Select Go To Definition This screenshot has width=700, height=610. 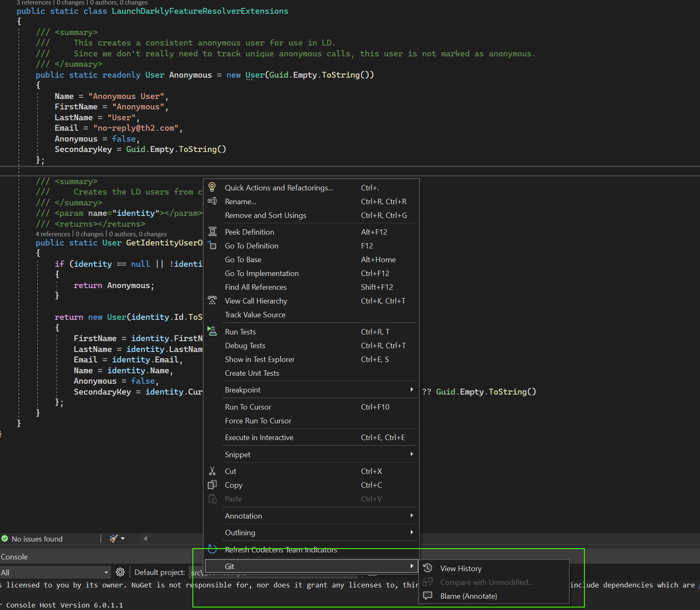(311, 246)
